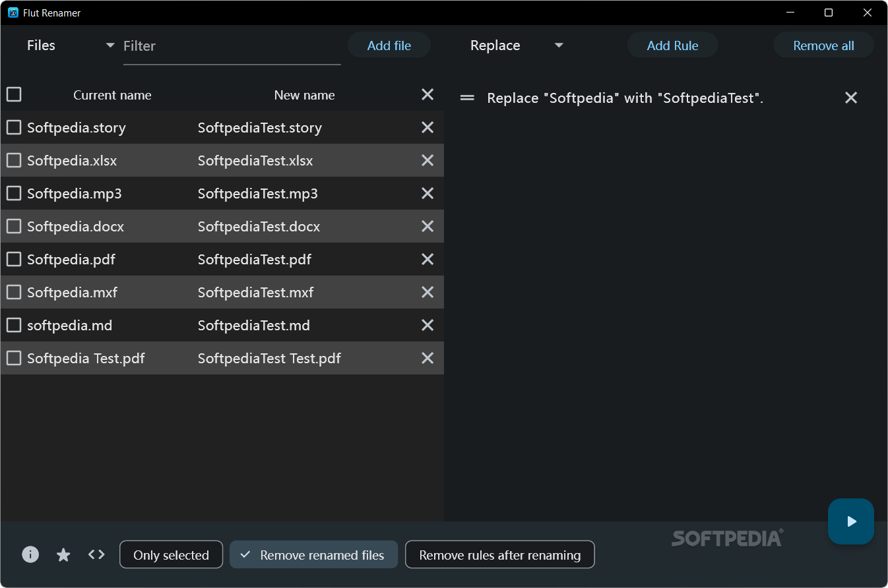Check the Softpedia.story checkbox
888x588 pixels.
point(14,127)
